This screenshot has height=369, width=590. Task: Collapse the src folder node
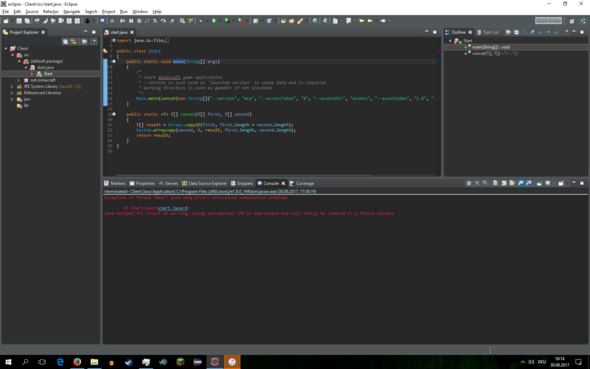[12, 55]
